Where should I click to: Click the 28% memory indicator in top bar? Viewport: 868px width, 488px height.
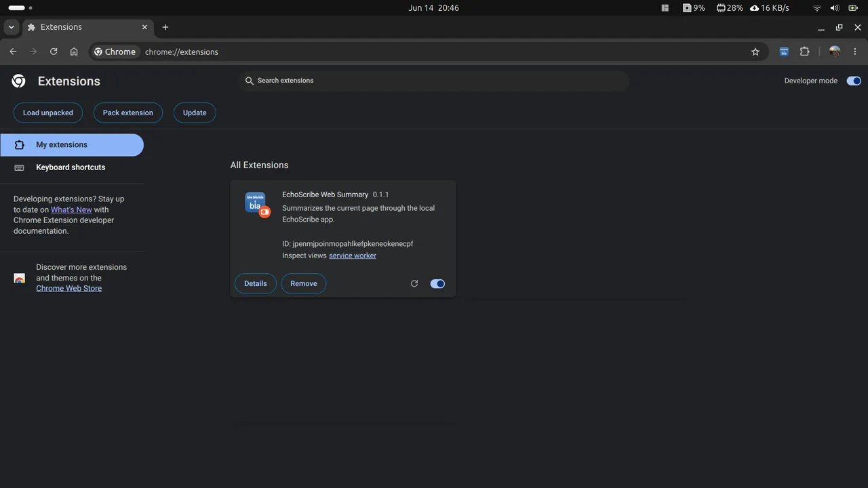coord(730,8)
